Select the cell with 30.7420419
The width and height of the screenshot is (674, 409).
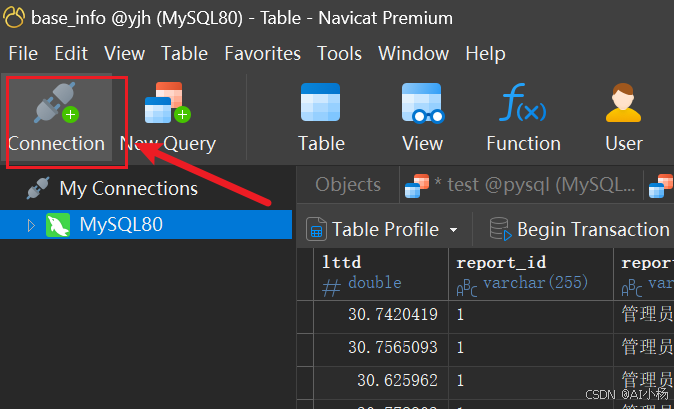click(381, 315)
